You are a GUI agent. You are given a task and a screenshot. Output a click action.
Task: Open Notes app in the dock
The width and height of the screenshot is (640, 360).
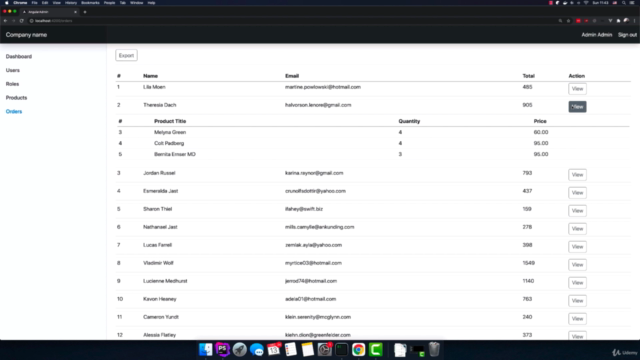pyautogui.click(x=307, y=349)
